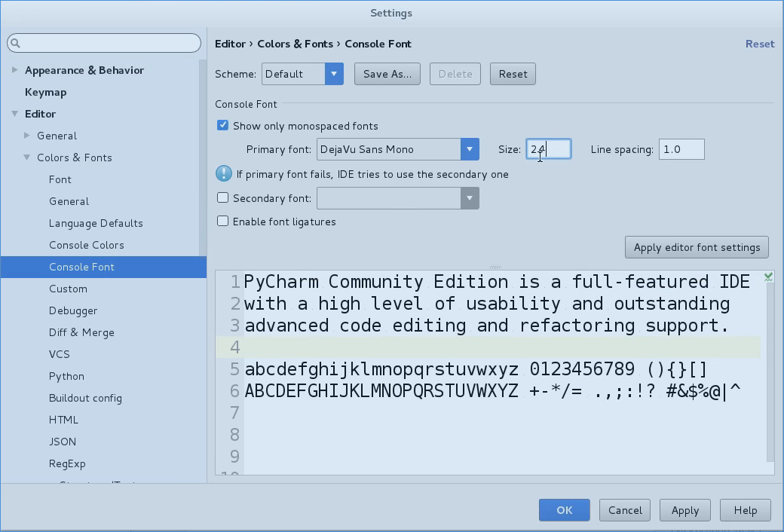Open Buildout config page
The height and width of the screenshot is (532, 784).
pyautogui.click(x=85, y=399)
